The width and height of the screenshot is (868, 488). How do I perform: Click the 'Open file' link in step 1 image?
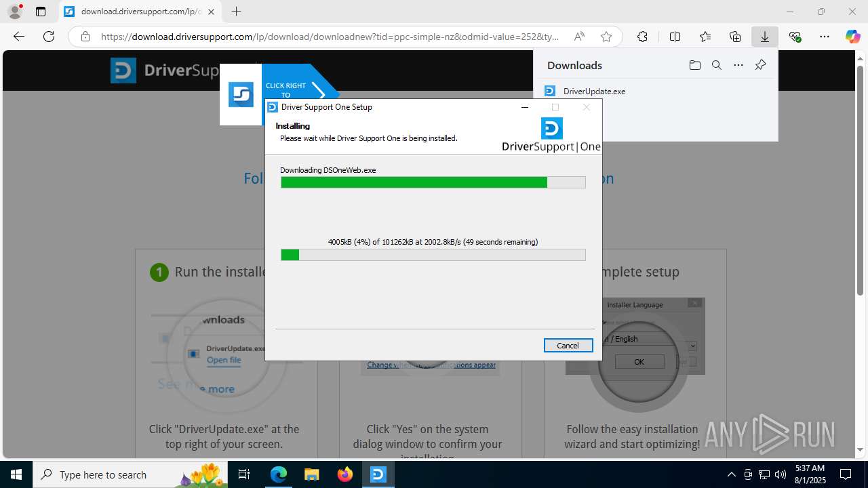[x=224, y=360]
